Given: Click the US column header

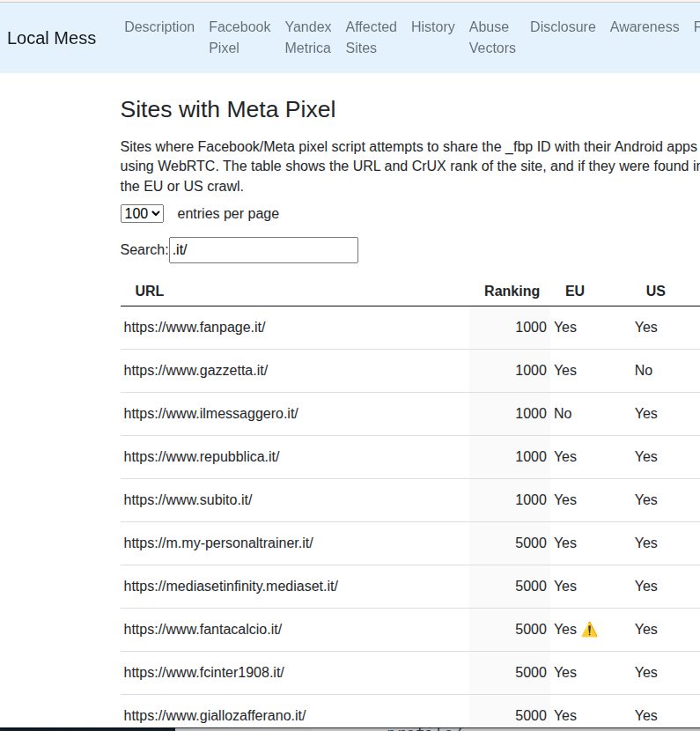Looking at the screenshot, I should click(655, 291).
